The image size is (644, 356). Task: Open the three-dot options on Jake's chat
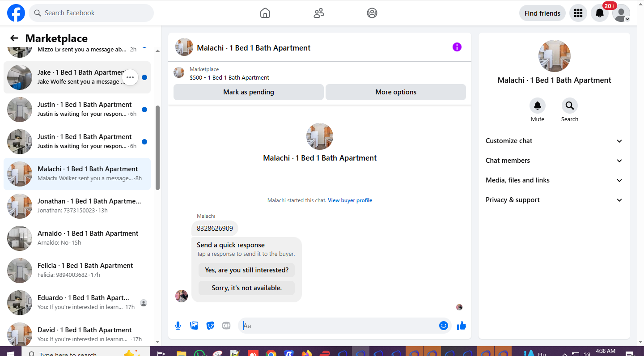point(130,77)
